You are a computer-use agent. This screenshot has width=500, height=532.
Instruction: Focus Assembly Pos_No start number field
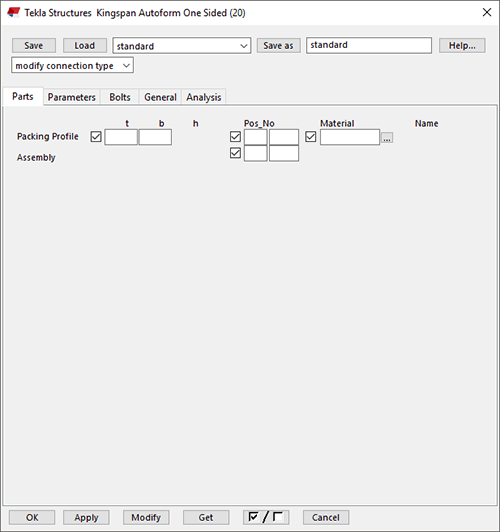pyautogui.click(x=284, y=153)
